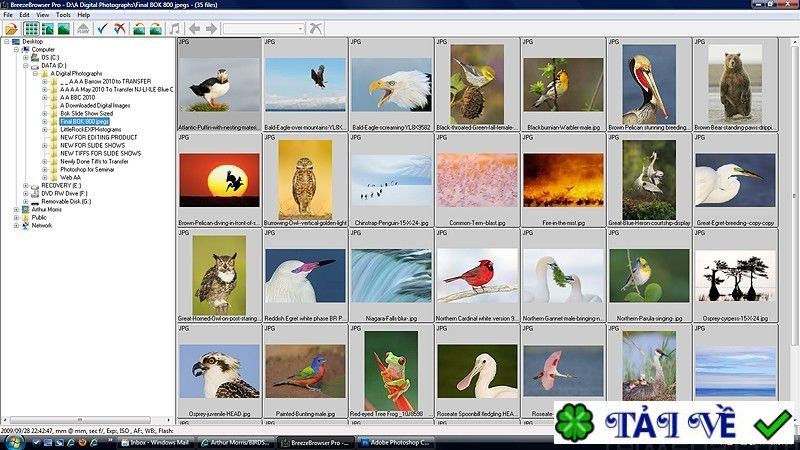Select the Burrowing Owl vertical thumbnail
Viewport: 800px width, 450px height.
click(305, 180)
